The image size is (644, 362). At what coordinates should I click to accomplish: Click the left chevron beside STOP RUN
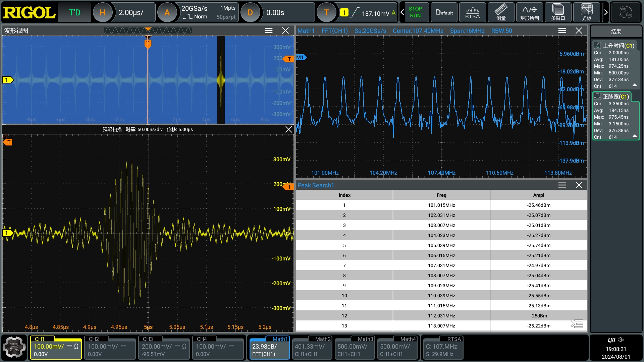tap(401, 12)
